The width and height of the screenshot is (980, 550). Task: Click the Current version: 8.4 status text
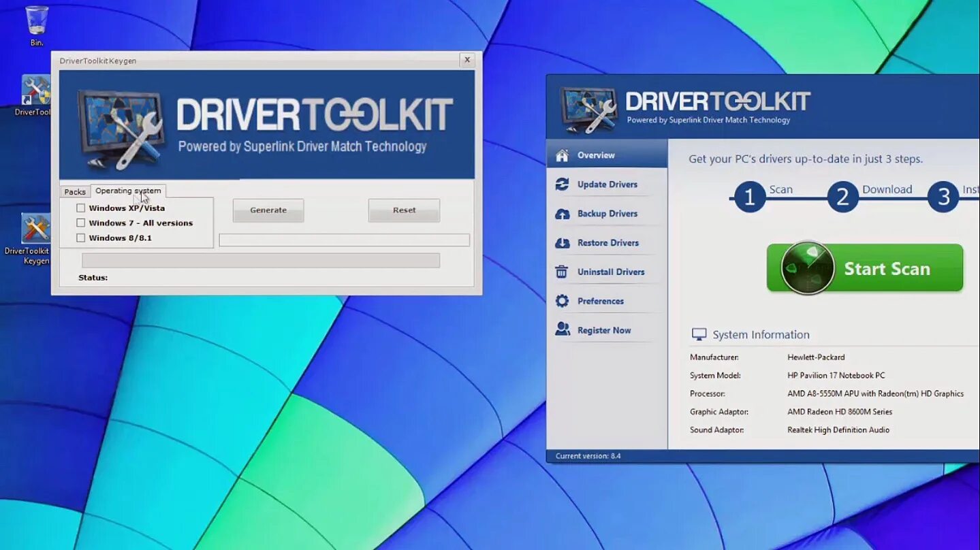pos(588,456)
